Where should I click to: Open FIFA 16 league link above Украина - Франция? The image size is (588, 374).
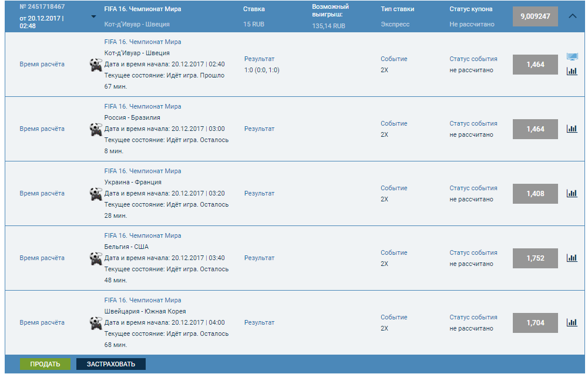pos(143,171)
